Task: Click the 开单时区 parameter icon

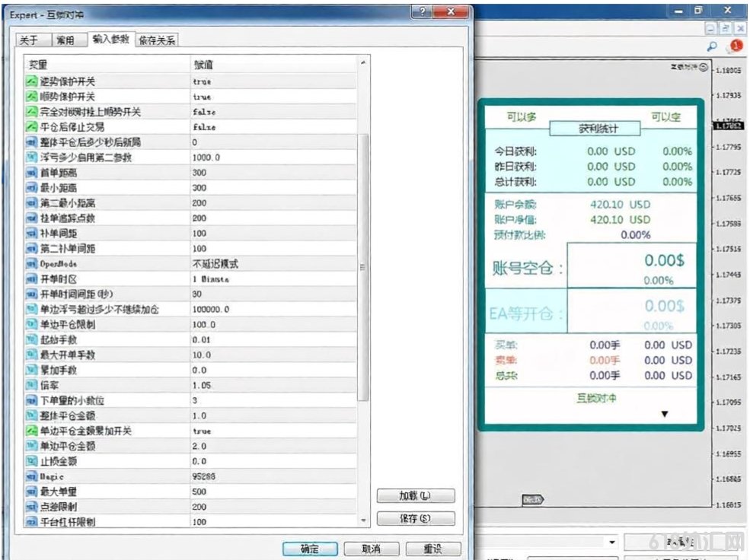Action: click(31, 279)
